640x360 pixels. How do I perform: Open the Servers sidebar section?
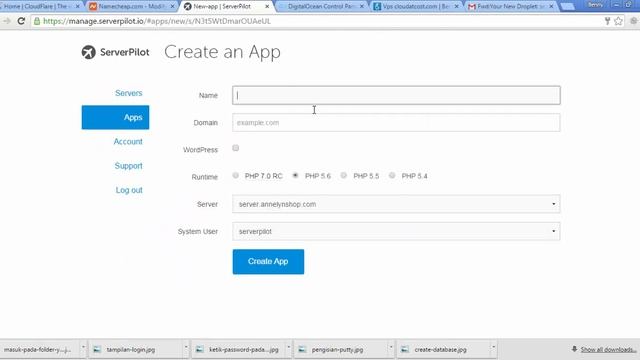tap(129, 93)
